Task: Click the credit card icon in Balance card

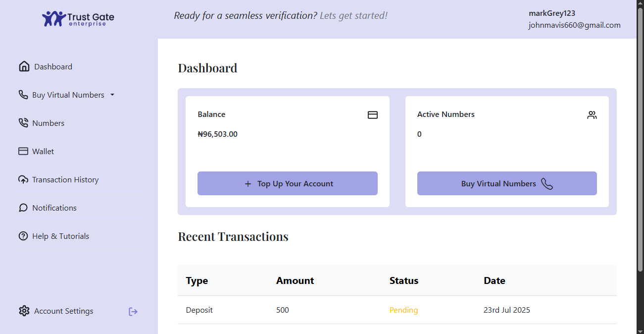Action: (x=373, y=115)
